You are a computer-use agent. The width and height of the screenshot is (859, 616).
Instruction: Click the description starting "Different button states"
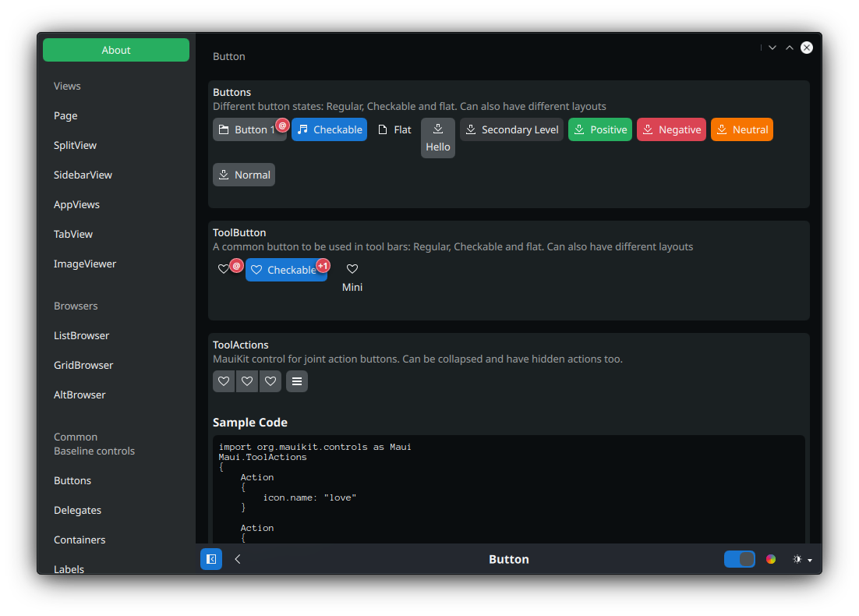coord(409,106)
